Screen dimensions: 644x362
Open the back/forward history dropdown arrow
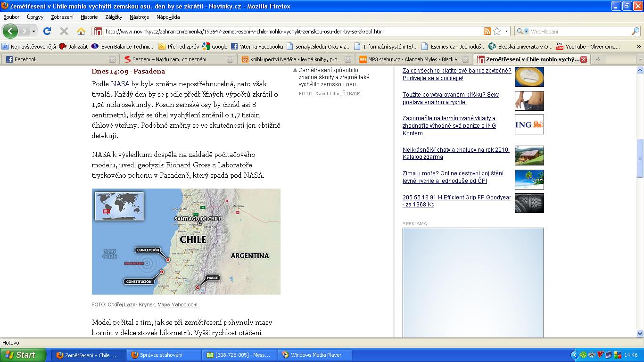[x=33, y=32]
